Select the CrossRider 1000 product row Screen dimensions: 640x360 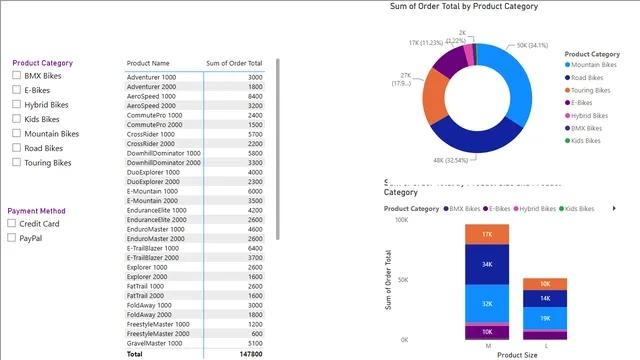pos(194,134)
